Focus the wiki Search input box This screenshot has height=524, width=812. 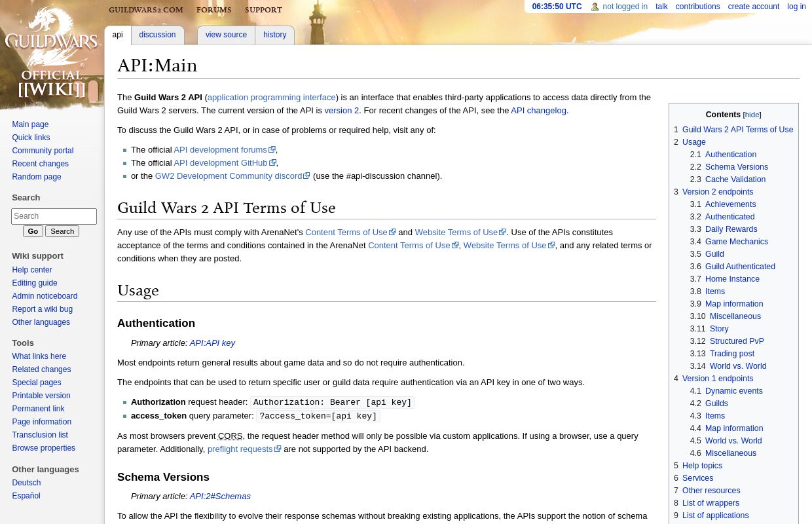[x=54, y=216]
